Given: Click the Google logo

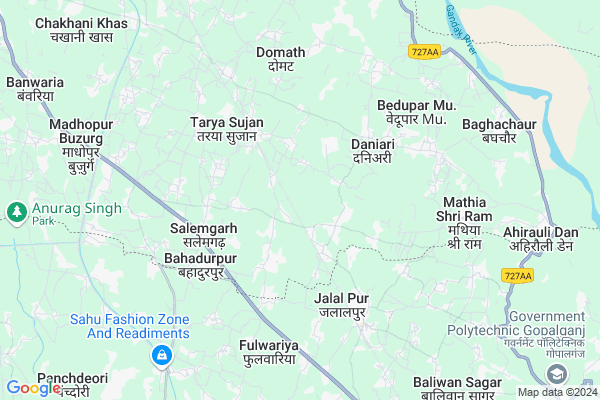Looking at the screenshot, I should 33,388.
